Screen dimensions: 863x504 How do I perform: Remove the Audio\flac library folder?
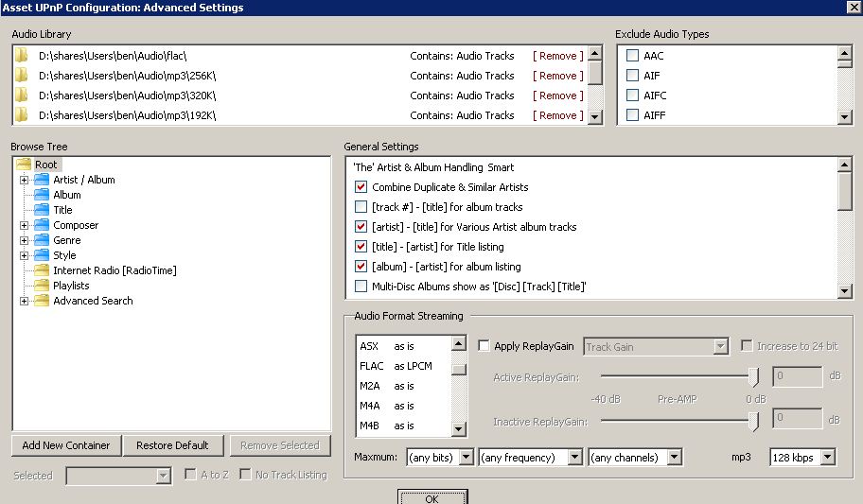point(557,56)
